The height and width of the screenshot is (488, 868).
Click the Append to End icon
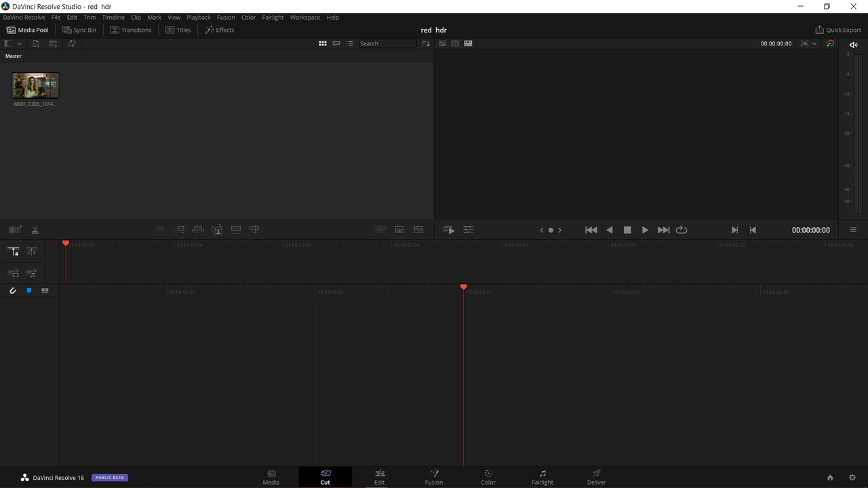[x=179, y=230]
